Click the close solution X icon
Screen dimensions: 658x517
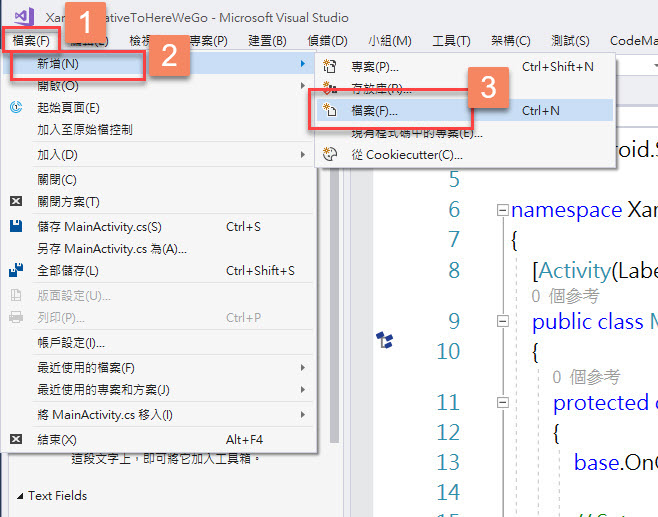(x=16, y=201)
